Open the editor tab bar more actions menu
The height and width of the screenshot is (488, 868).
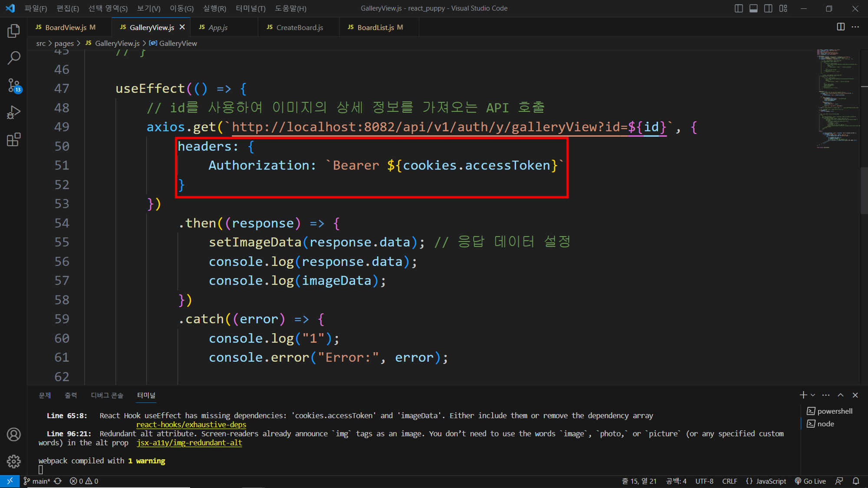coord(855,27)
